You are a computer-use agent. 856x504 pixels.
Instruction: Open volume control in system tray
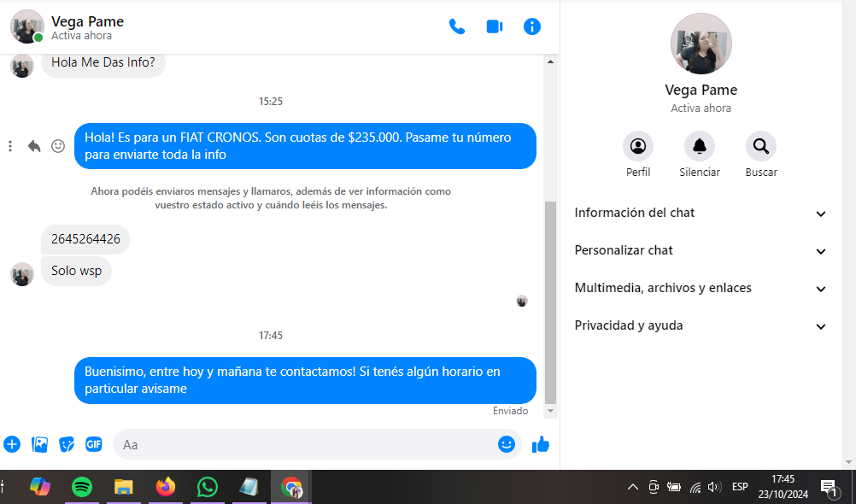pos(714,487)
